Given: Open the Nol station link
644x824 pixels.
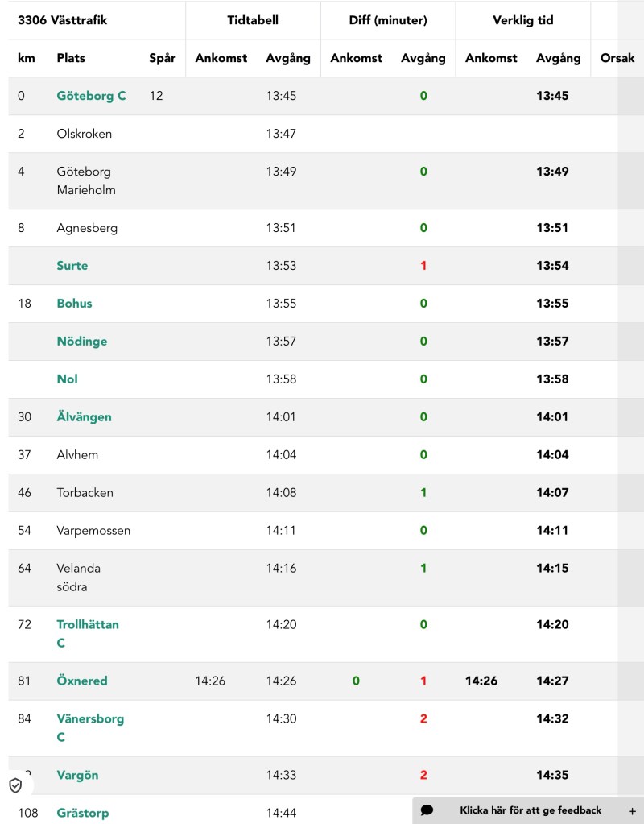Looking at the screenshot, I should tap(67, 379).
